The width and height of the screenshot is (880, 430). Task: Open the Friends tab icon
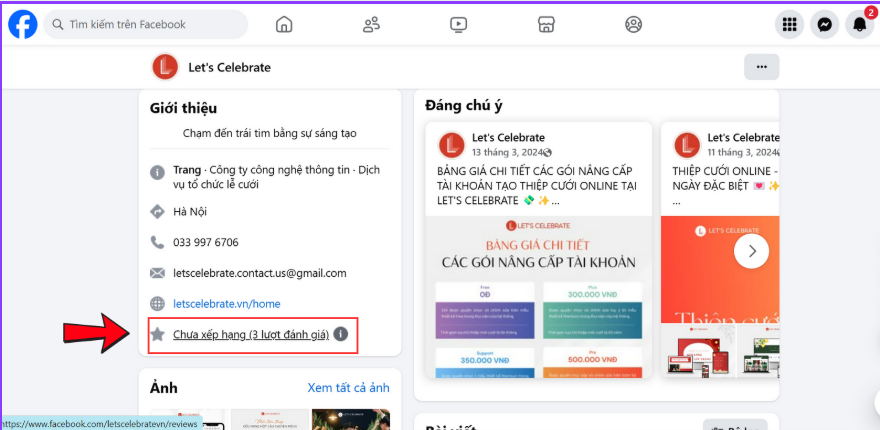pyautogui.click(x=372, y=25)
